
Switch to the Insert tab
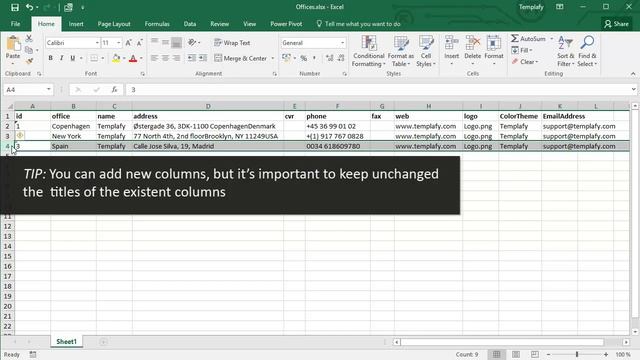76,24
